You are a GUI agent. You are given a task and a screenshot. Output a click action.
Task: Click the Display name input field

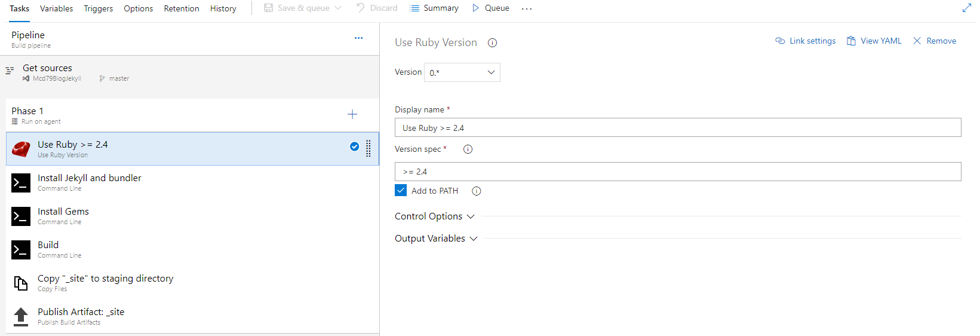pos(677,128)
